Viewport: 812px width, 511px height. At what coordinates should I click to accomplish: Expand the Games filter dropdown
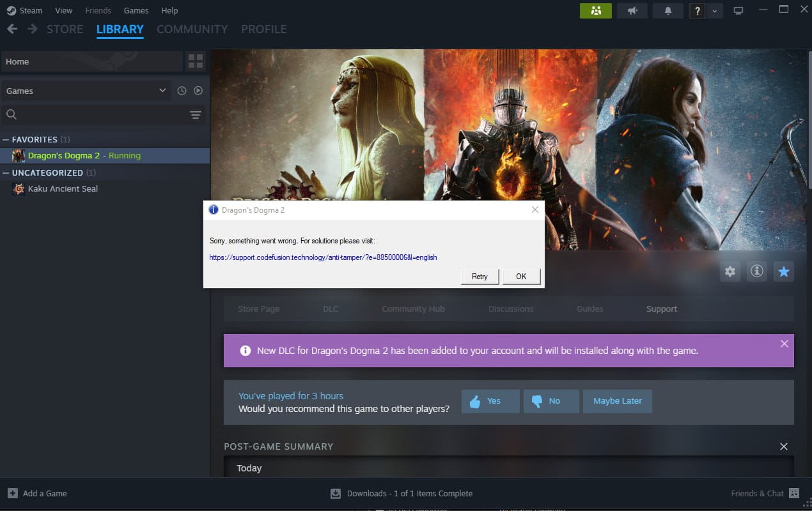click(x=162, y=91)
